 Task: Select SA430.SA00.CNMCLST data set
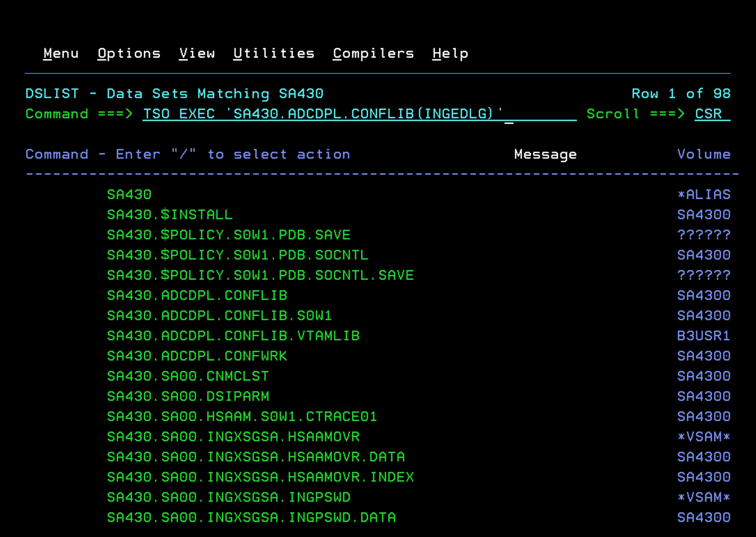click(188, 376)
